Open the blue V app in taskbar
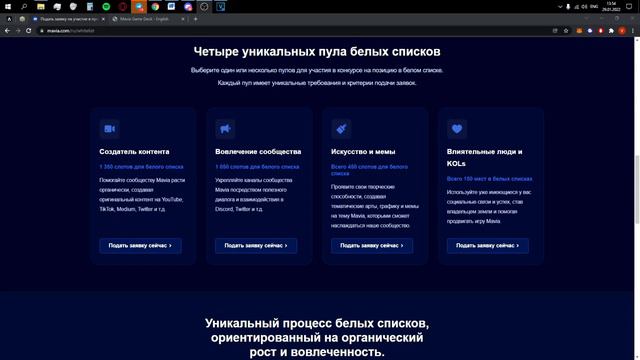640x360 pixels. click(220, 7)
